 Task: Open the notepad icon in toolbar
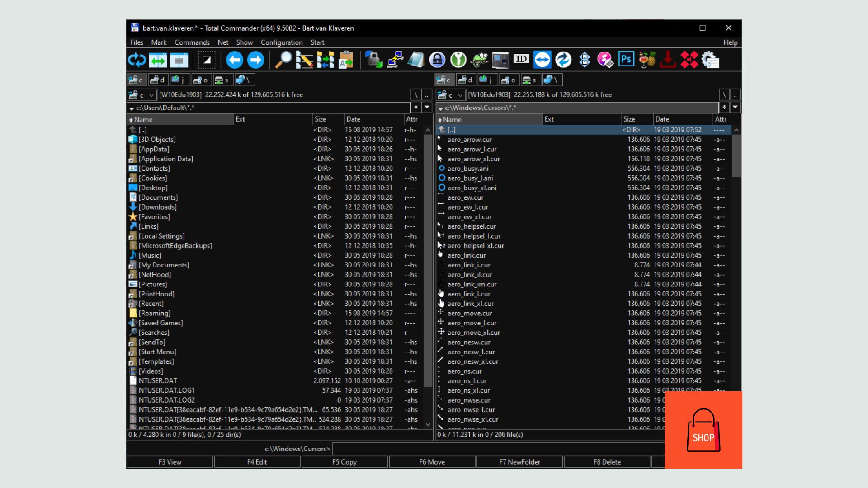416,60
